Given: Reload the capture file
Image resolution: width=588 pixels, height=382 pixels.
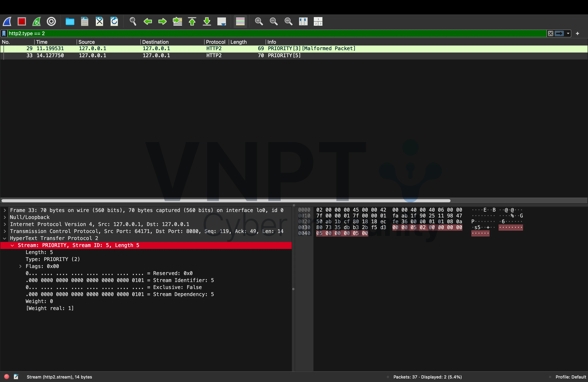Looking at the screenshot, I should click(114, 22).
